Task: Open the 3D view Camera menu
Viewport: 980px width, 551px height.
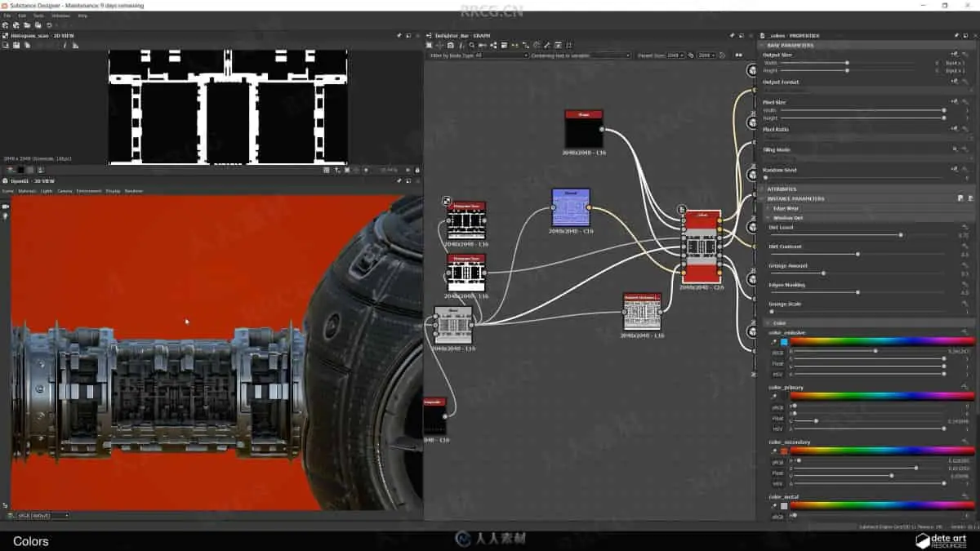Action: 65,191
